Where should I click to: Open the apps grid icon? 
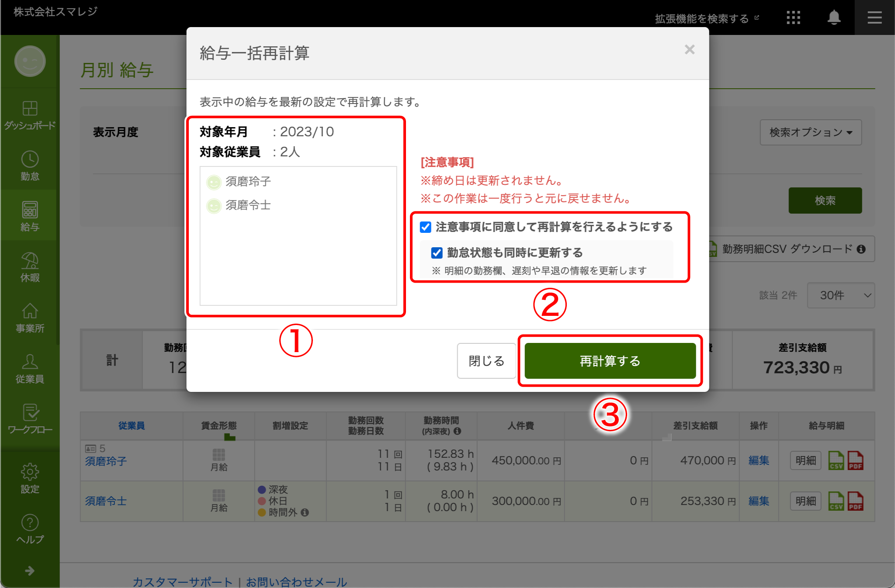coord(793,17)
